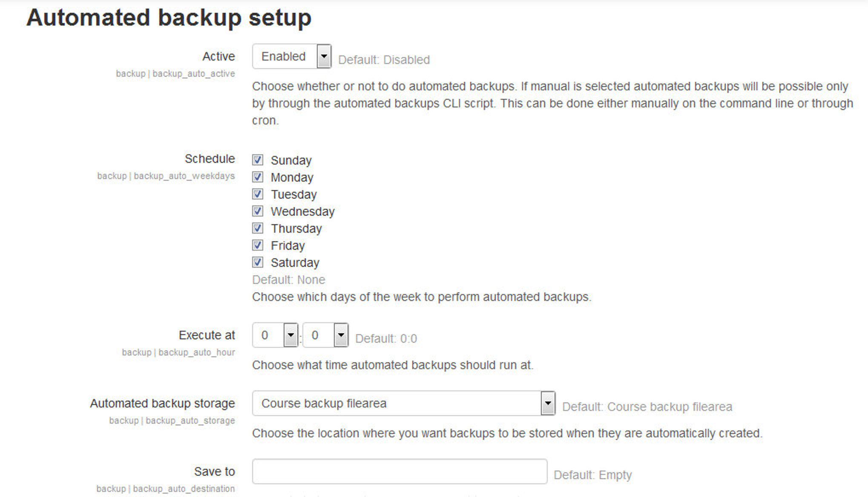
Task: Expand the storage dropdown arrow
Action: coord(547,403)
